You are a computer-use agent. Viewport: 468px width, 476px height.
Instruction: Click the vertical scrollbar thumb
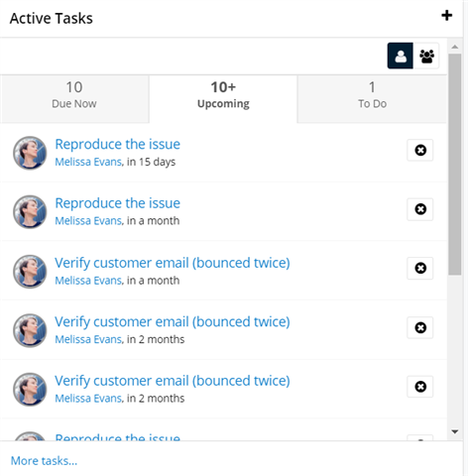(x=455, y=164)
